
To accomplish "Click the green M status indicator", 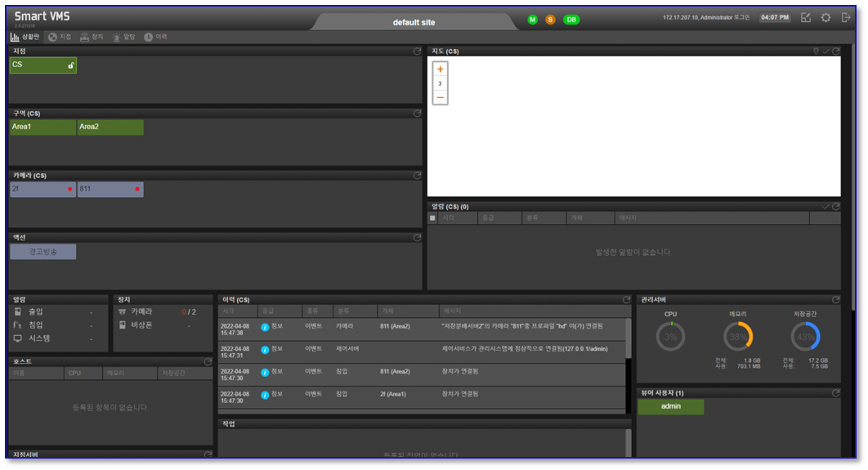I will [x=532, y=20].
